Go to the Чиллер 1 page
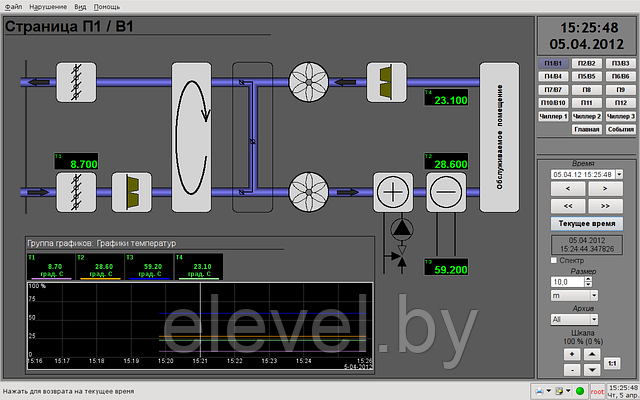Viewport: 640px width, 400px height. (552, 116)
